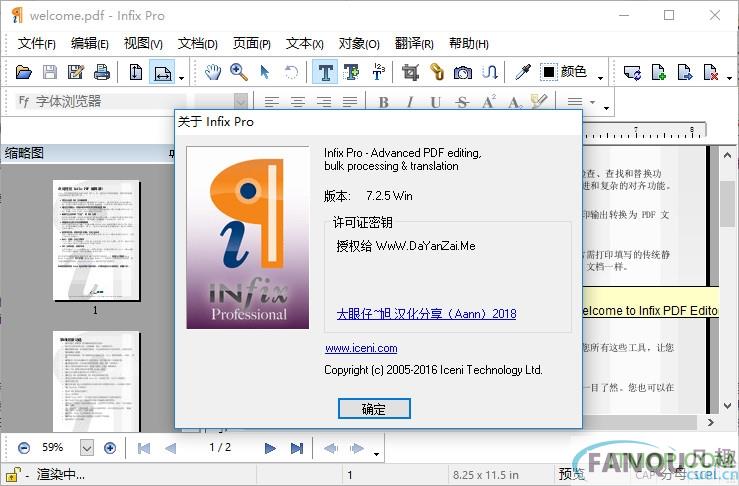Open the font size dropdown
Viewport: 739px width, 486px height.
[241, 101]
